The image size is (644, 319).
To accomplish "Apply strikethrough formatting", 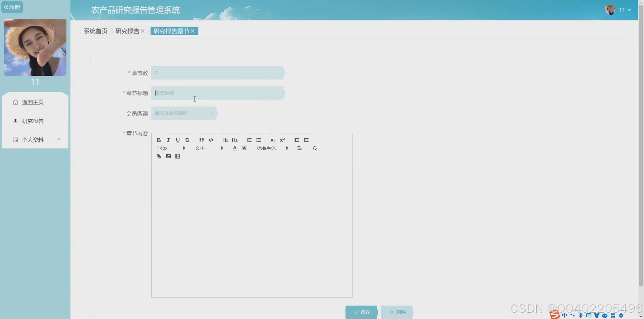I will (x=187, y=140).
